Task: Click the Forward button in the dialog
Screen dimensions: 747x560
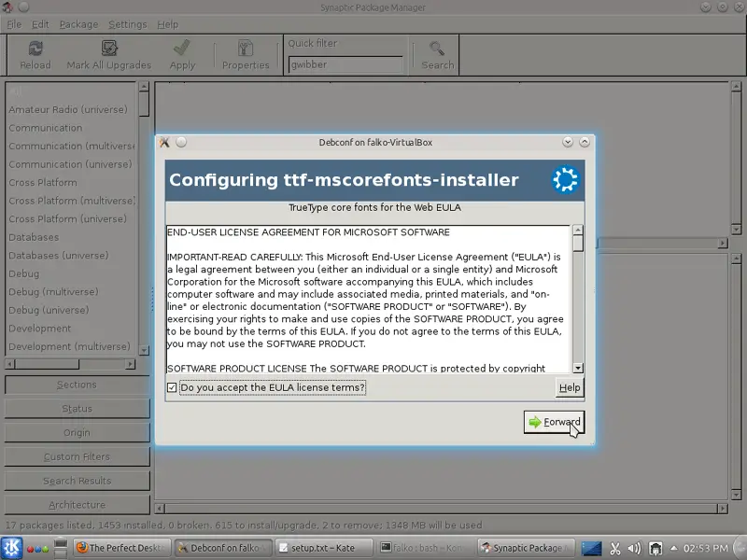Action: pos(554,422)
